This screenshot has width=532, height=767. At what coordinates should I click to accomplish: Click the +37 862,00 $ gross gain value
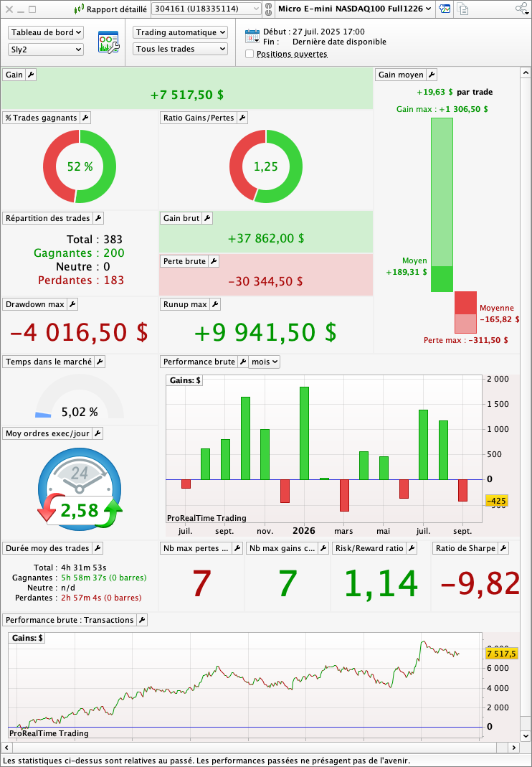[266, 238]
